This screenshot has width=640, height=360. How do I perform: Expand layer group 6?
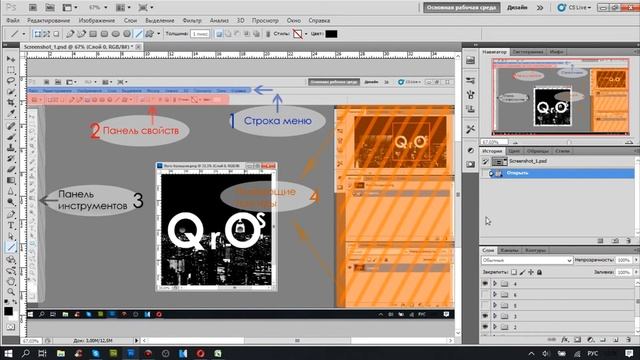(x=495, y=294)
